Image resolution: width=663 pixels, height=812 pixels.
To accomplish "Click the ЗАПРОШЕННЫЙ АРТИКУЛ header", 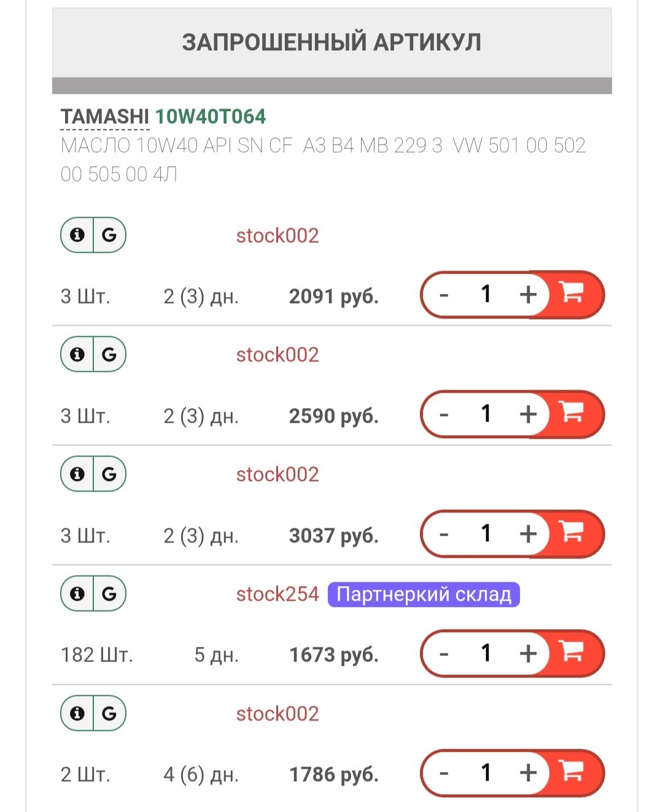I will pos(332,42).
